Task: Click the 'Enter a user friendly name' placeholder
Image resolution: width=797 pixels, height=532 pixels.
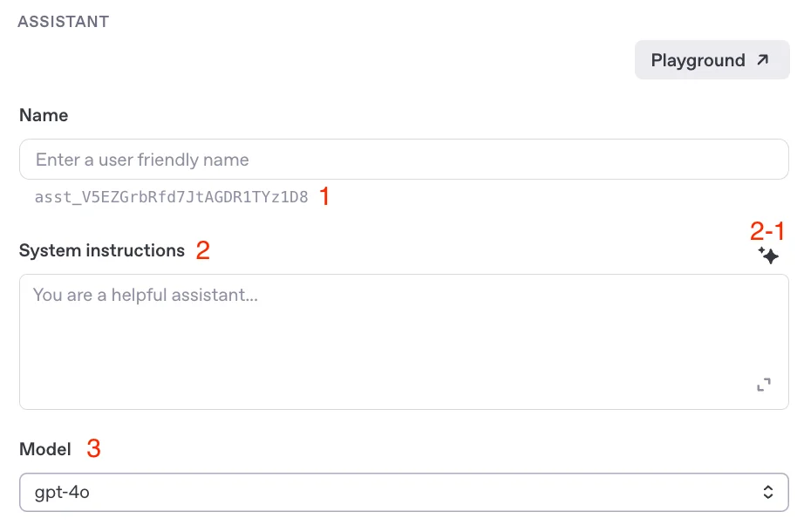Action: pyautogui.click(x=142, y=160)
